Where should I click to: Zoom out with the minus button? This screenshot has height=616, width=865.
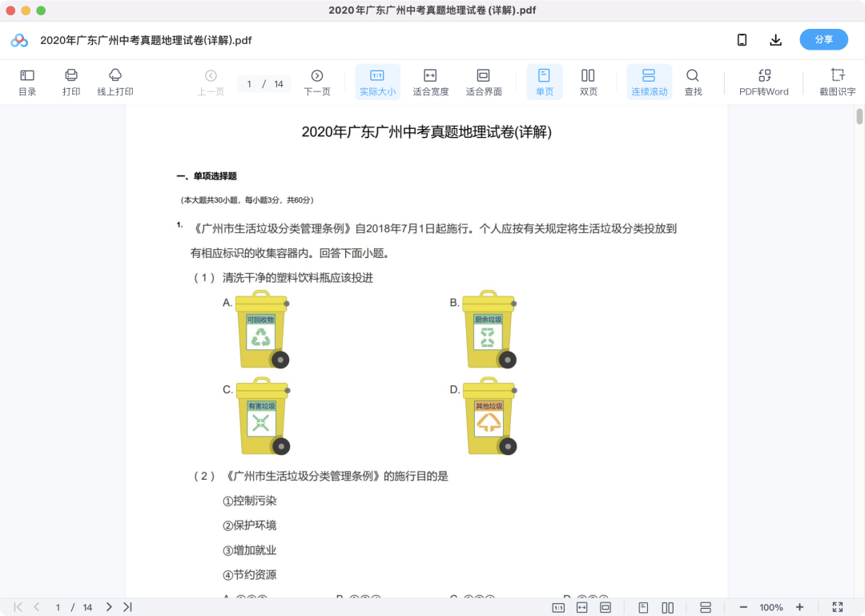(743, 607)
